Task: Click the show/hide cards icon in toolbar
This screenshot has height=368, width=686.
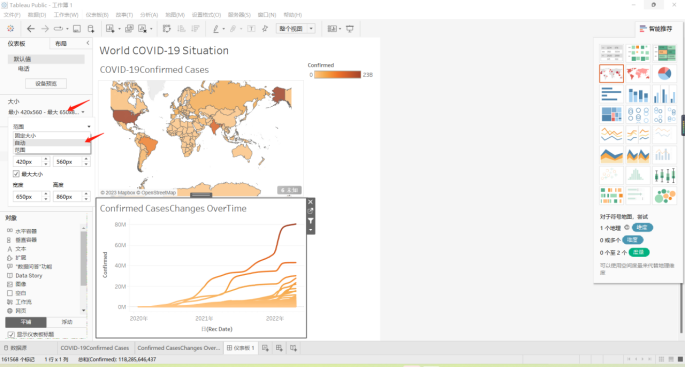Action: click(x=332, y=29)
